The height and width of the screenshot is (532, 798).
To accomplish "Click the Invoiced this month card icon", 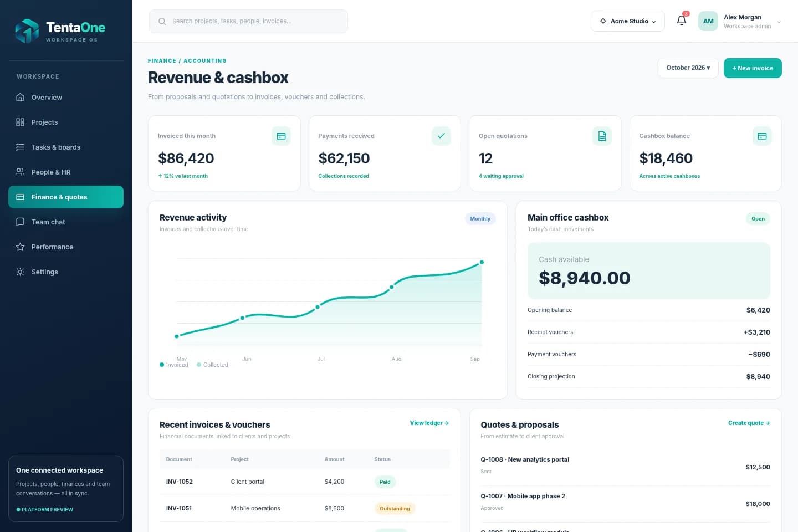I will [x=281, y=136].
